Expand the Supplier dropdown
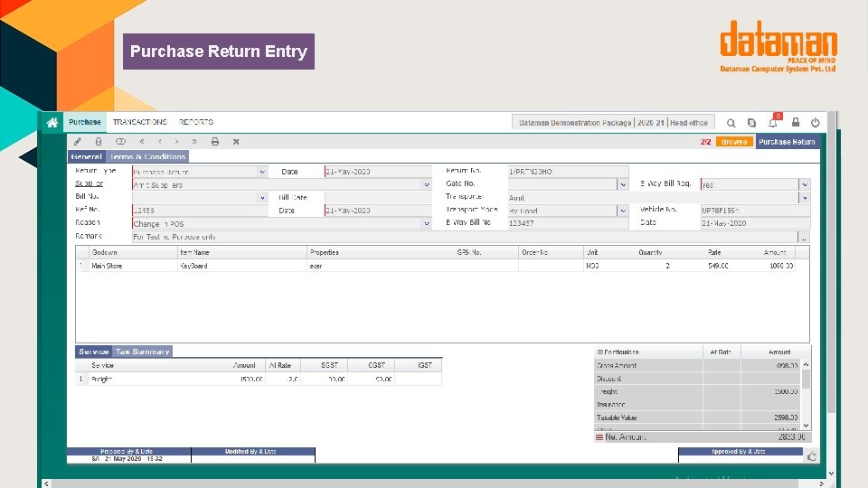 [x=426, y=184]
